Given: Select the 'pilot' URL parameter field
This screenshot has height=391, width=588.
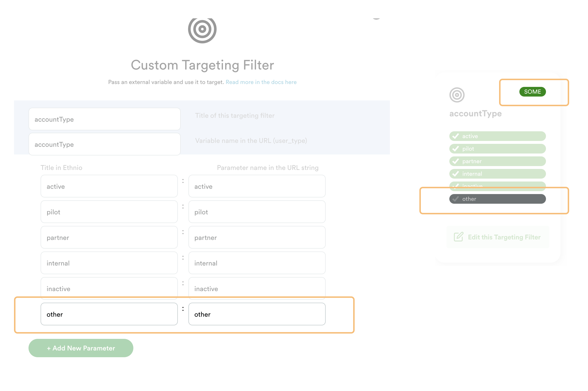Looking at the screenshot, I should coord(257,212).
